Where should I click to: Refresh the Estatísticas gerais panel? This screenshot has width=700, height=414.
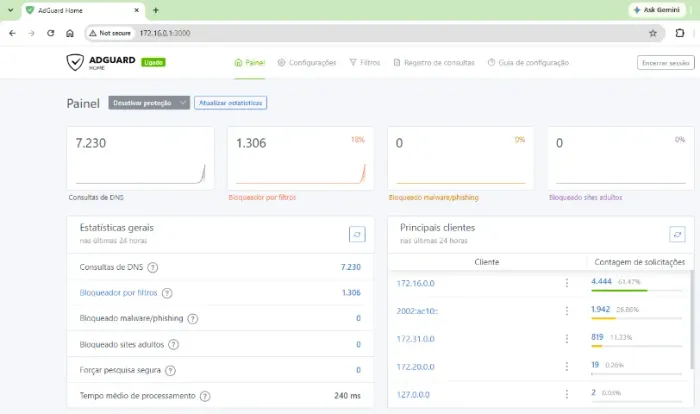point(357,234)
